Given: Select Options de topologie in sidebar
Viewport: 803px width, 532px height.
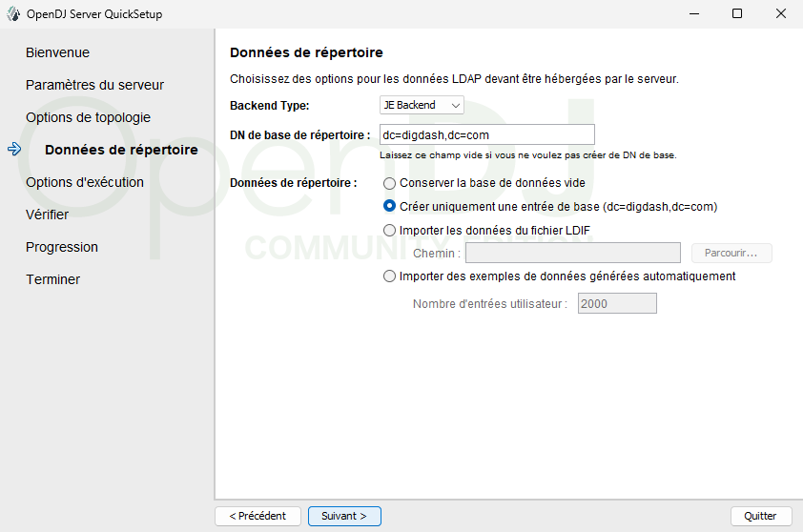Looking at the screenshot, I should pyautogui.click(x=88, y=117).
